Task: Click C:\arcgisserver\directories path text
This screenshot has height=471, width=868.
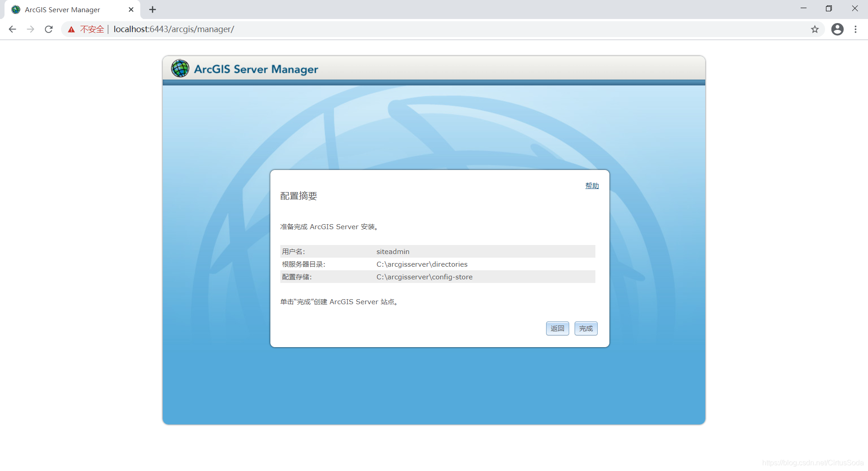Action: tap(422, 264)
